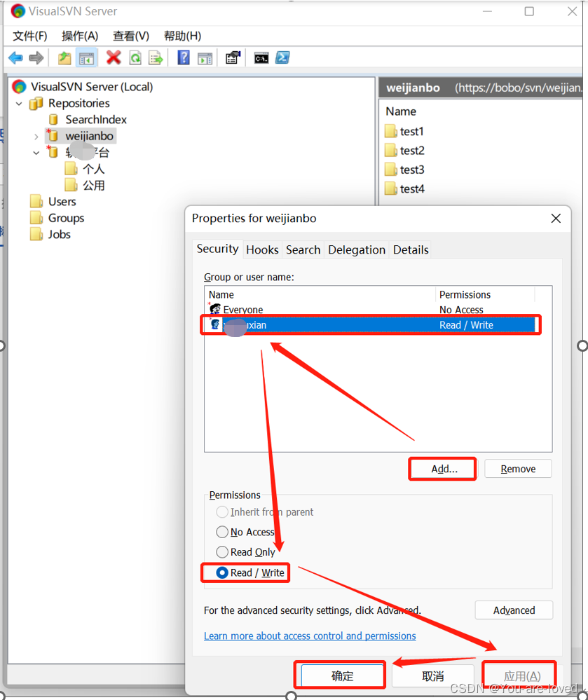
Task: Switch to the Hooks tab
Action: click(x=262, y=249)
